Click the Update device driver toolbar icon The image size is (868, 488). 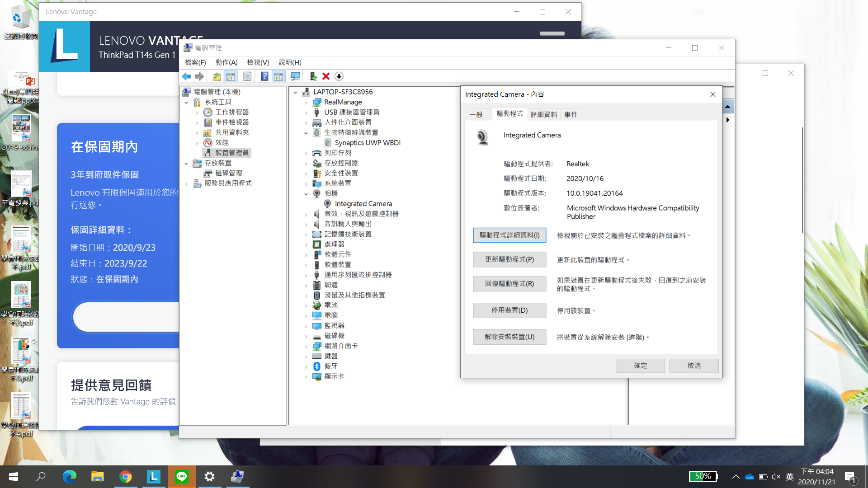(x=313, y=76)
